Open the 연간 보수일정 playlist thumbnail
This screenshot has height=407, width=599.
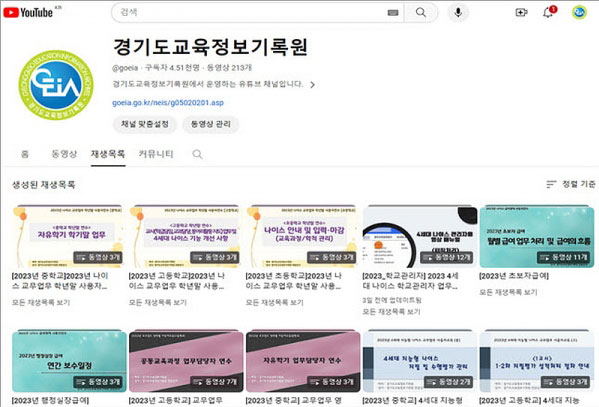pyautogui.click(x=69, y=361)
